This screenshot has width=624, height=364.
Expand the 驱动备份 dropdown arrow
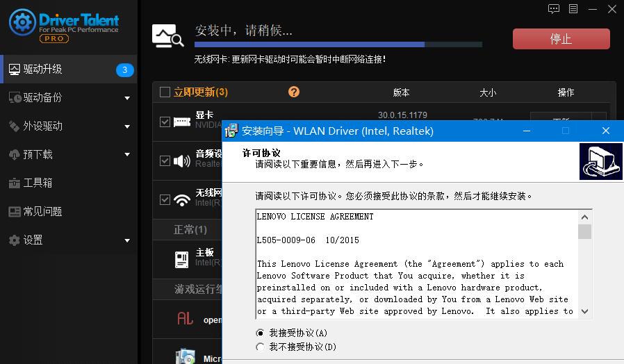(127, 98)
